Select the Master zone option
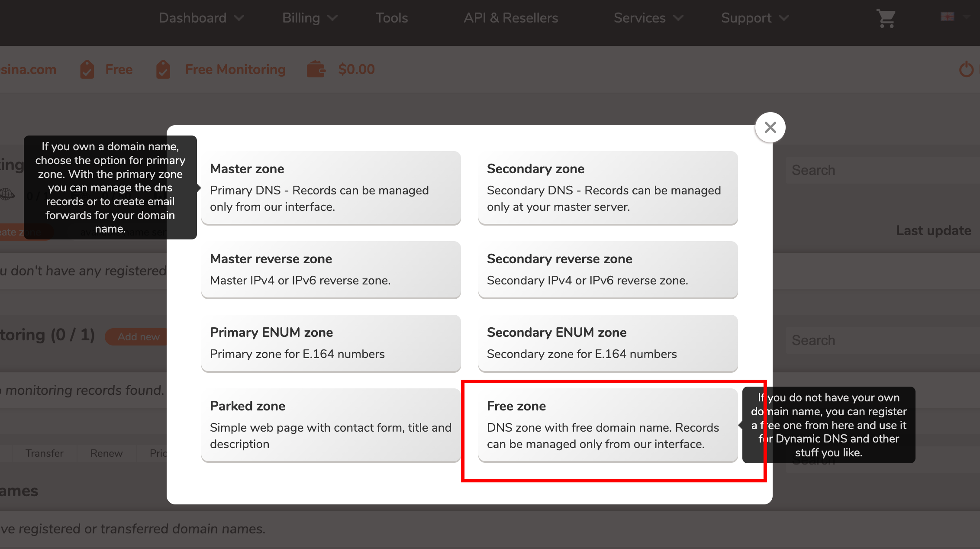The width and height of the screenshot is (980, 549). click(x=331, y=187)
